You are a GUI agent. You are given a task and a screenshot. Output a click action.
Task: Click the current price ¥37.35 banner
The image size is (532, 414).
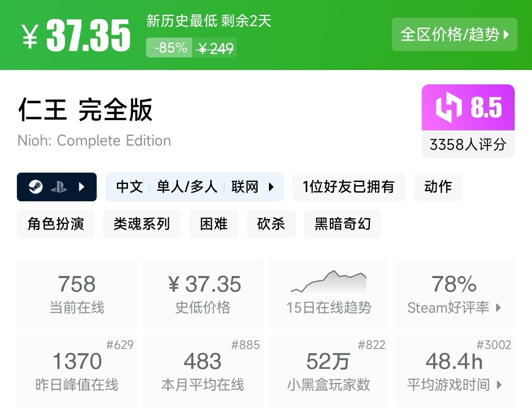pyautogui.click(x=76, y=35)
